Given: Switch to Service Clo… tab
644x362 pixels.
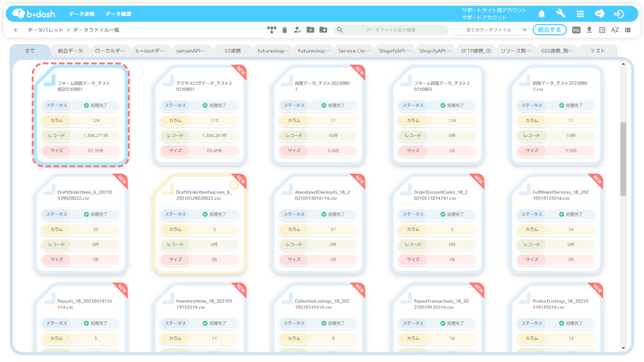Looking at the screenshot, I should click(x=354, y=51).
